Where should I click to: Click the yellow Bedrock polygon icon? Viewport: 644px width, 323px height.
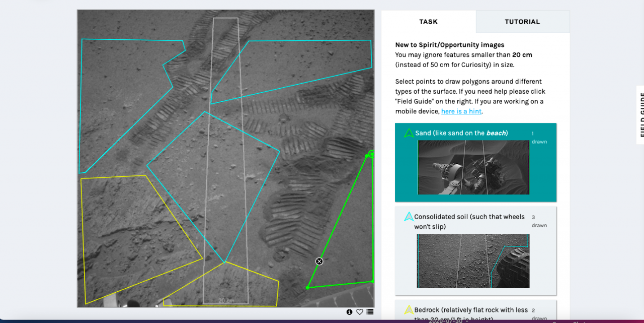tap(409, 310)
